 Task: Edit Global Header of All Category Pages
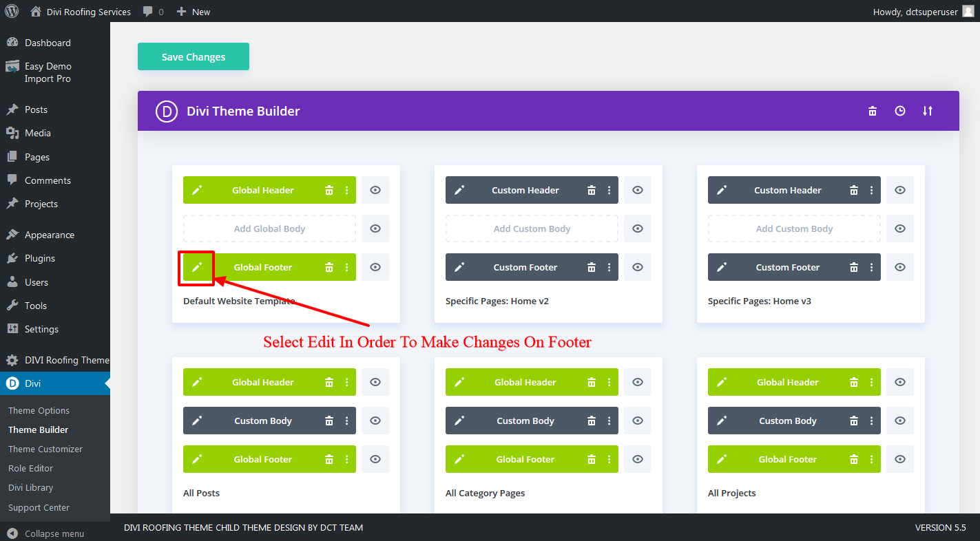point(459,382)
